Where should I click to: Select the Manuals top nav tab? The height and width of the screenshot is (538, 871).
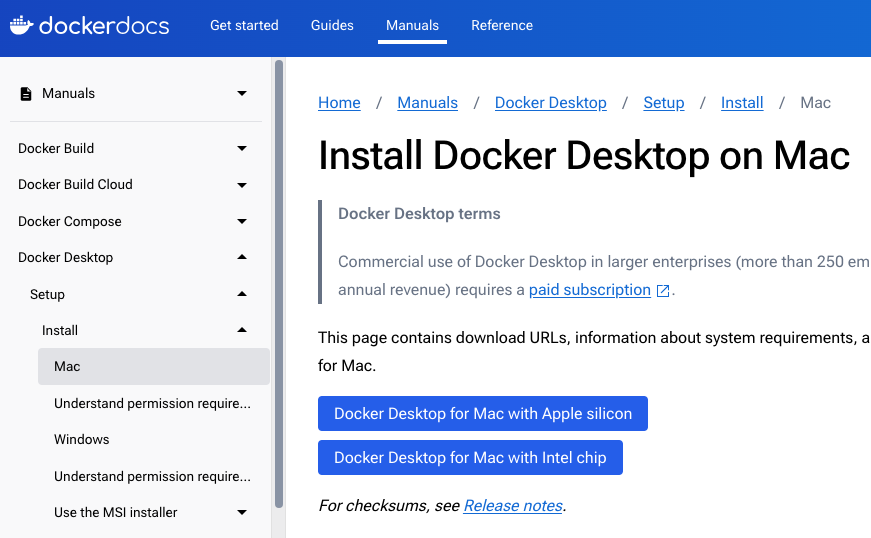tap(412, 26)
